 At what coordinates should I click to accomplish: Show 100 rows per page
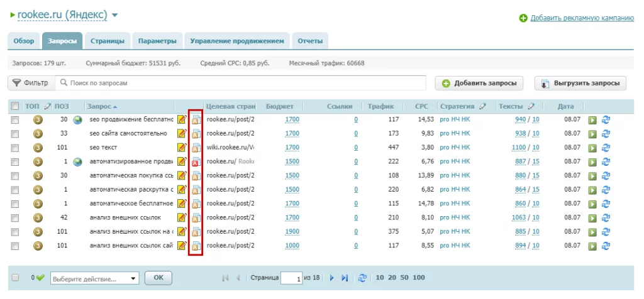point(418,278)
